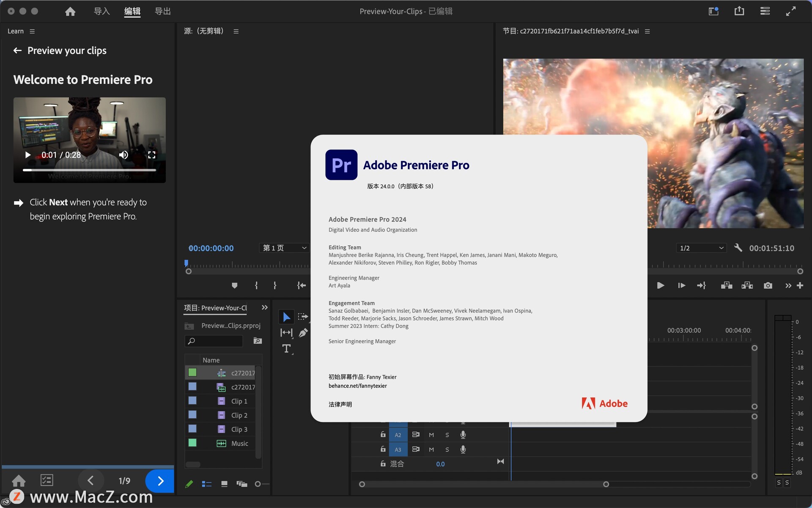Open the Button Editor plus icon
Viewport: 812px width, 508px height.
pos(800,286)
